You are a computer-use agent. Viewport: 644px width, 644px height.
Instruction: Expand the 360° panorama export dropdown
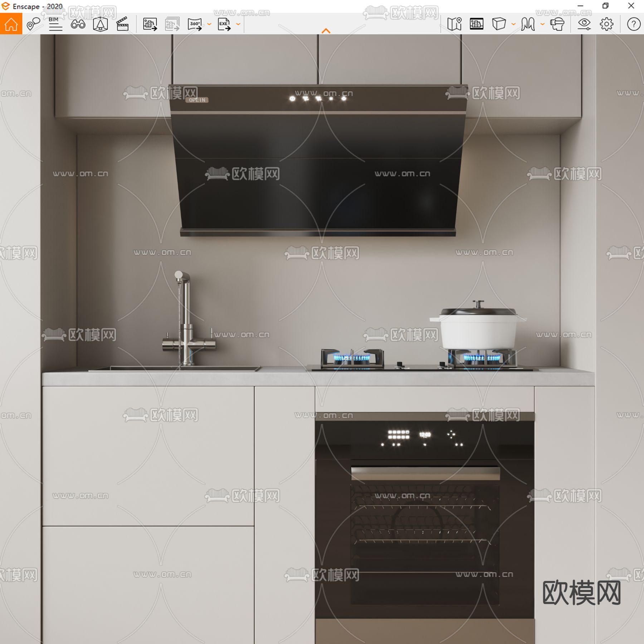pyautogui.click(x=209, y=24)
